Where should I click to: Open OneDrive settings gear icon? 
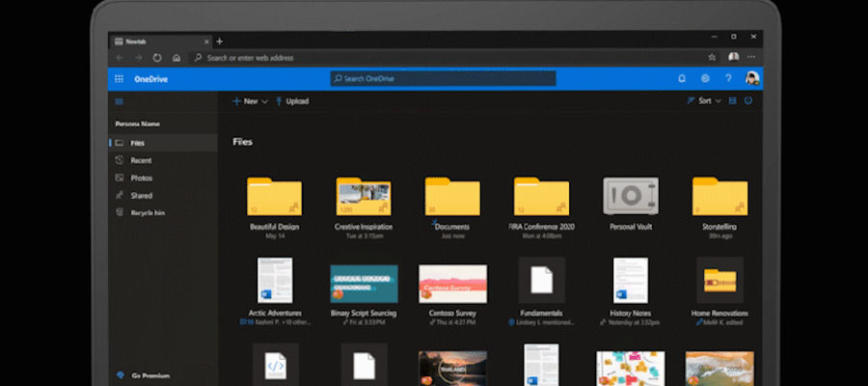[705, 78]
